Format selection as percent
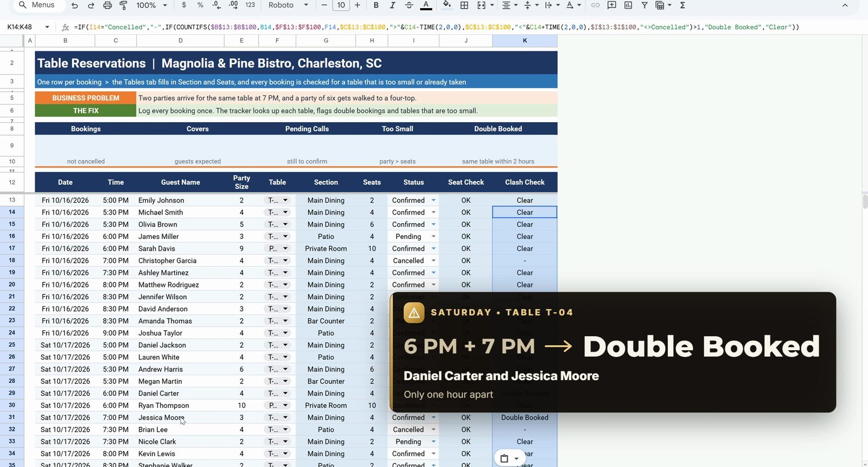 [200, 5]
